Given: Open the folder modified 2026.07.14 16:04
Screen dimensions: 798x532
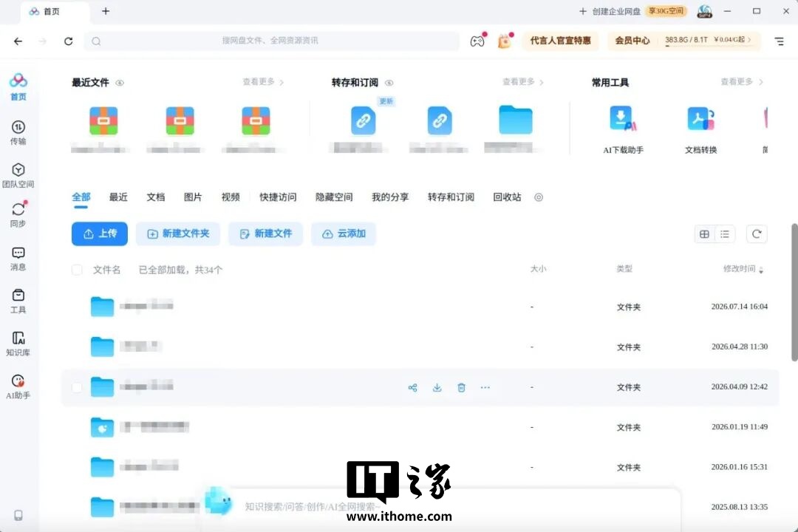Looking at the screenshot, I should 420,307.
